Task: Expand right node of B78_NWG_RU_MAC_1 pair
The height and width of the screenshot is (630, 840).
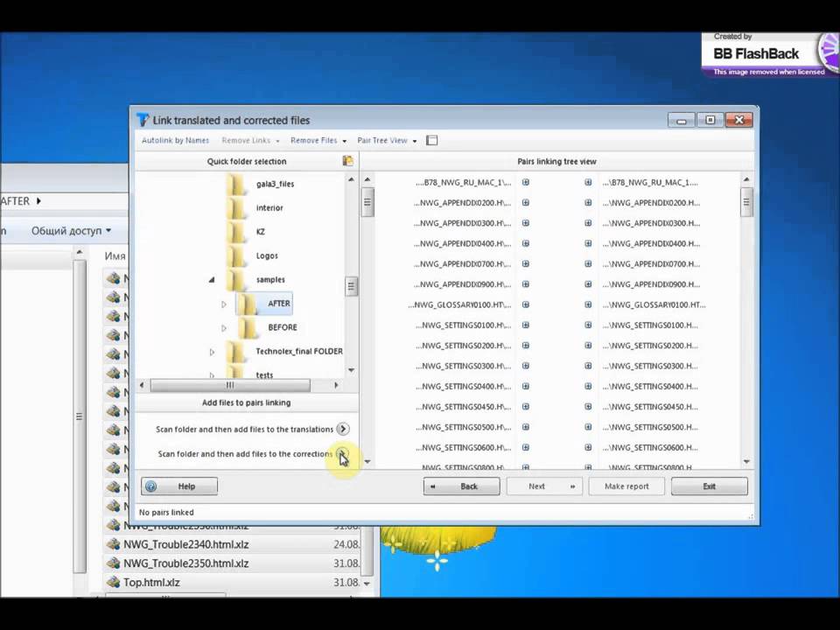Action: (588, 182)
